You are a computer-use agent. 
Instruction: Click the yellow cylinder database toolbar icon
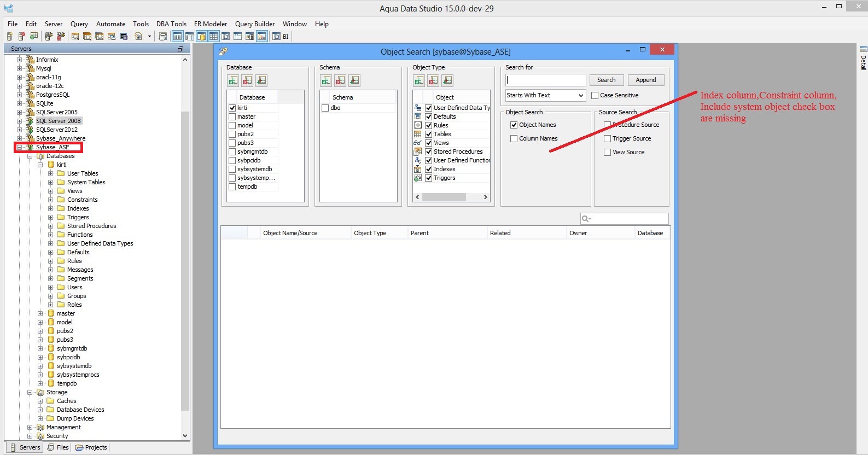tap(201, 36)
